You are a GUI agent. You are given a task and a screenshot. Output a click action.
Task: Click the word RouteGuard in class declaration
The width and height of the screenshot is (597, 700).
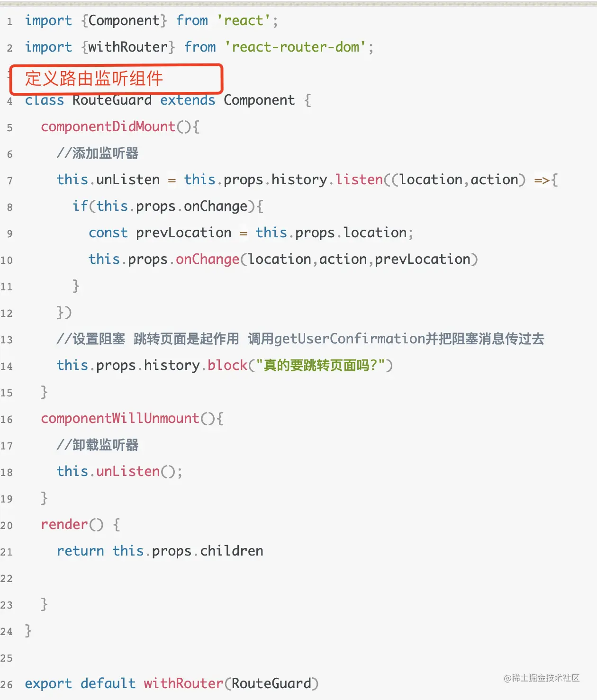[x=112, y=100]
